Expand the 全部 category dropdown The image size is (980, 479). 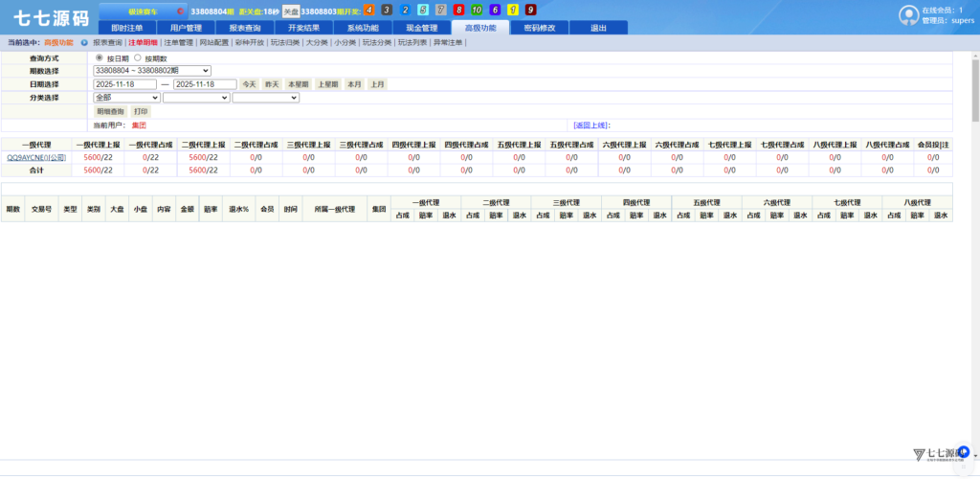click(126, 98)
